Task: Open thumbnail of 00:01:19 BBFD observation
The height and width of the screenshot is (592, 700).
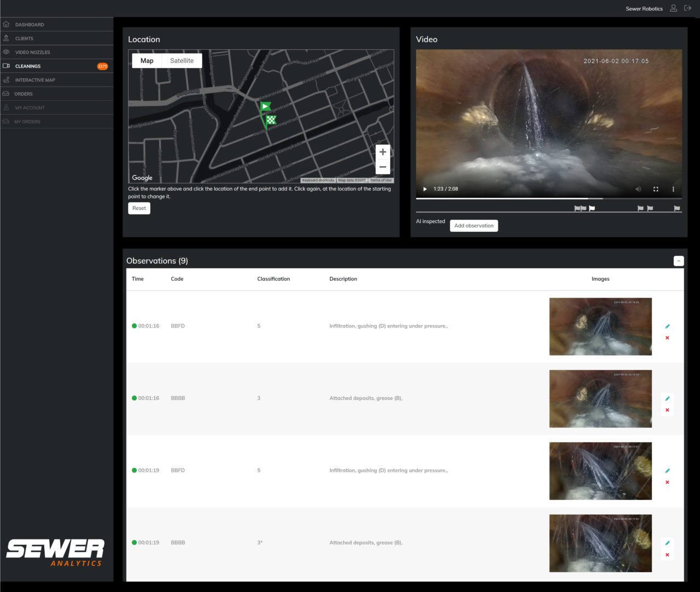Action: [x=600, y=471]
